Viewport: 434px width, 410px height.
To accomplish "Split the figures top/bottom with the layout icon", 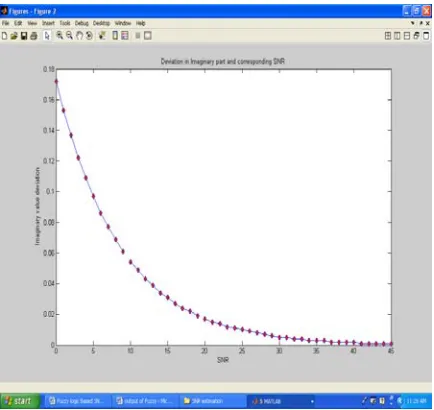I will tap(407, 36).
